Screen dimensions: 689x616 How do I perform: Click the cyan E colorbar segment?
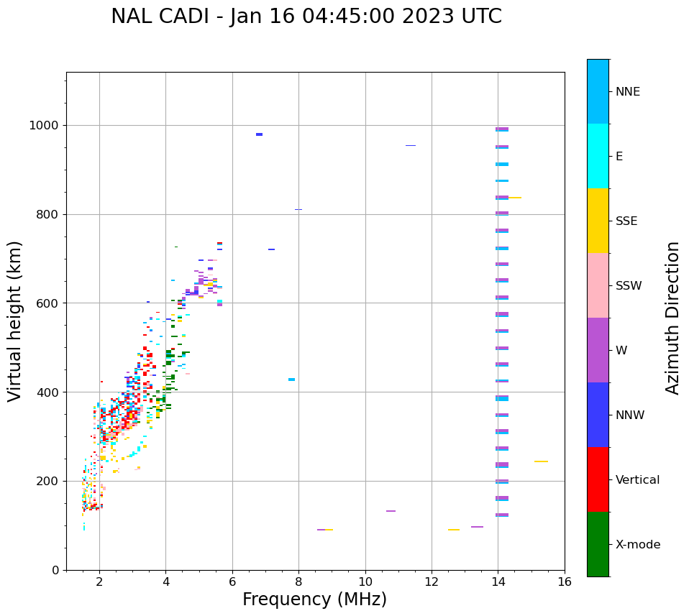[x=598, y=156]
